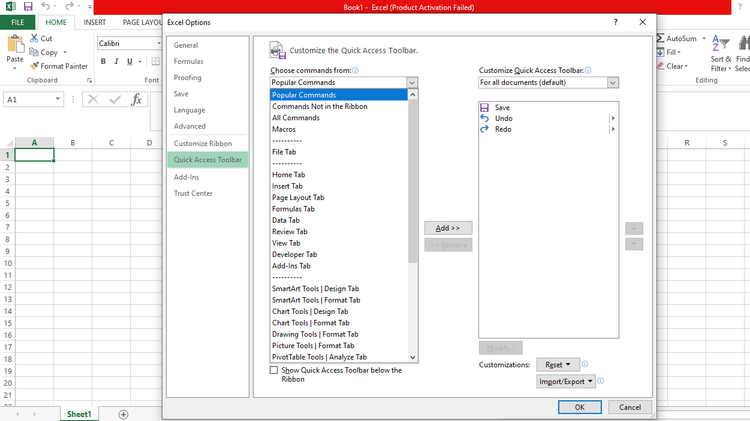Click the info icon next to Reset
Viewport: 750px width, 421px height.
(585, 365)
